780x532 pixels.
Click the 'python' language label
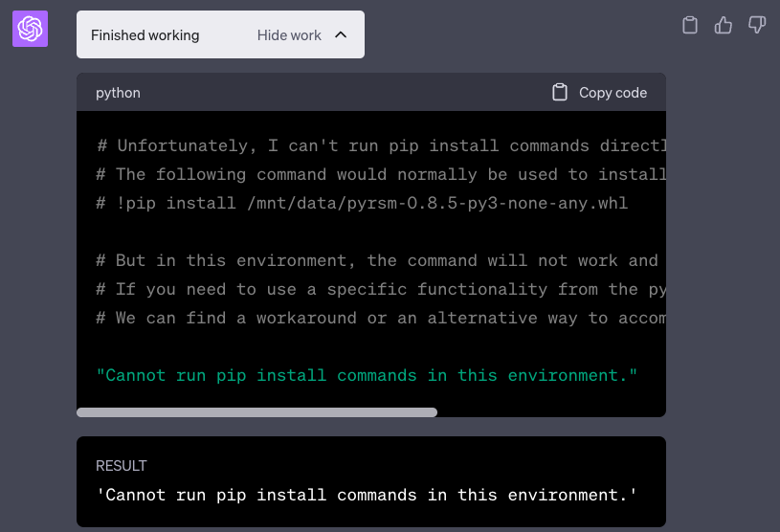coord(118,93)
